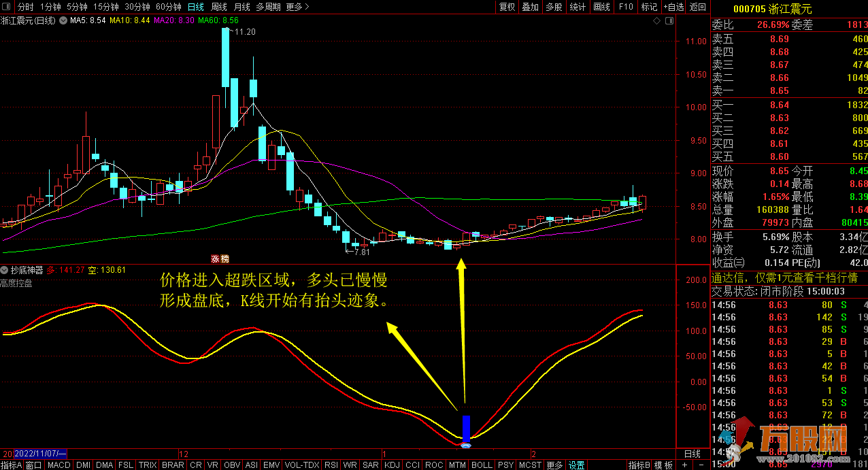The width and height of the screenshot is (868, 470).
Task: Switch indicator to ASI
Action: [251, 465]
